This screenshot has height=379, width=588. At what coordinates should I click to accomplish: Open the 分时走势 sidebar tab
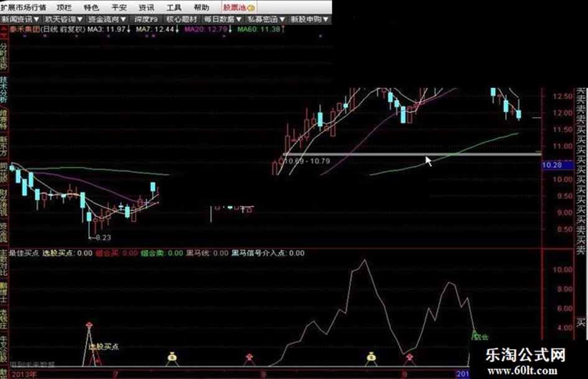tap(4, 56)
